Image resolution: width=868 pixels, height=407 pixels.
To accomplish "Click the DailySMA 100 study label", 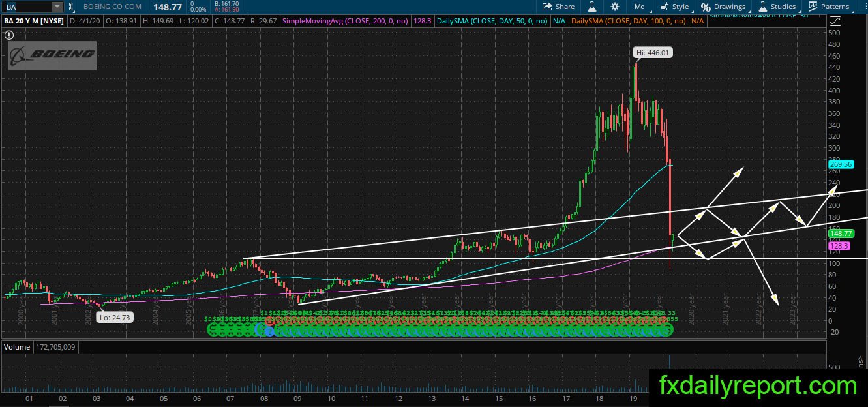I will (x=629, y=21).
